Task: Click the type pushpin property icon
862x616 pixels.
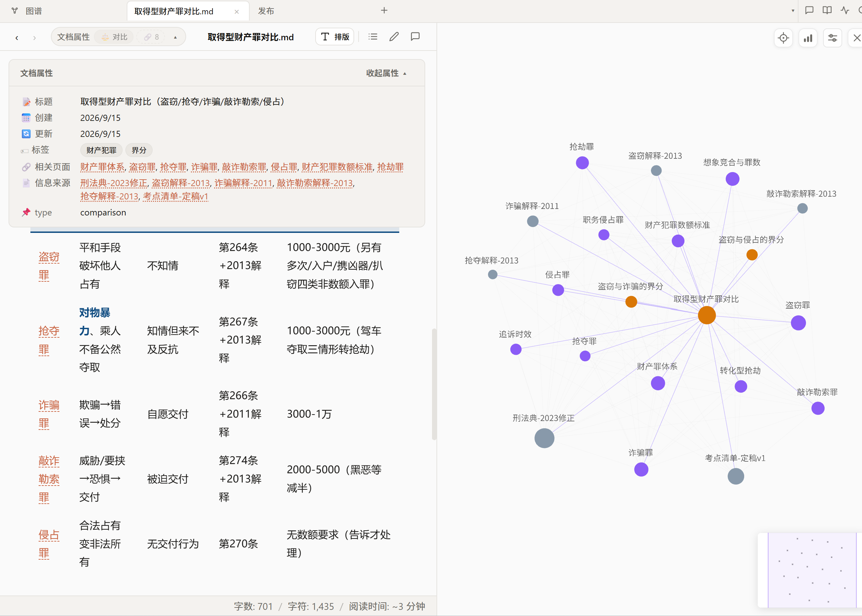Action: coord(26,212)
